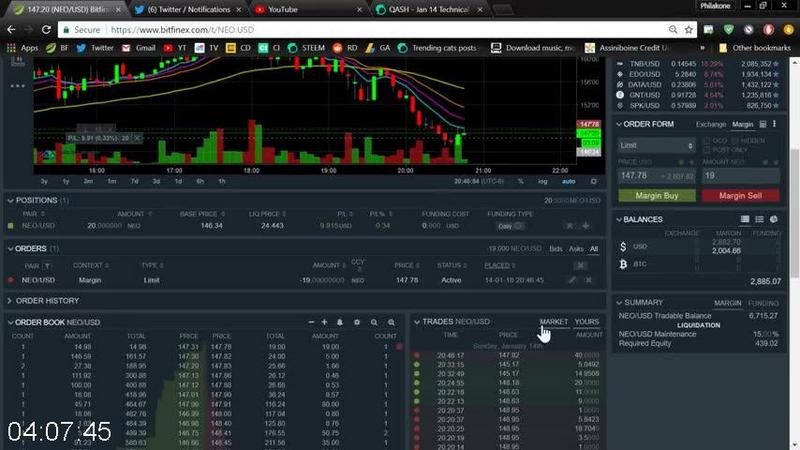
Task: Switch balances to compact table view
Action: pyautogui.click(x=745, y=219)
